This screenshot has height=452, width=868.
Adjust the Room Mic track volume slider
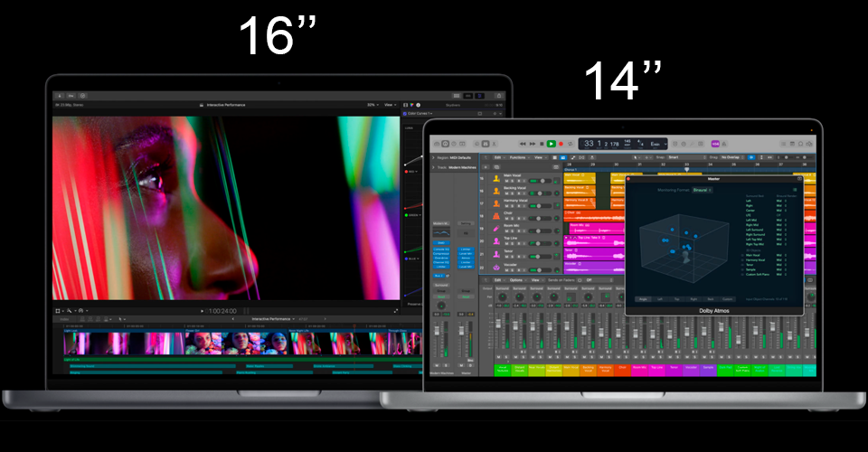pyautogui.click(x=542, y=231)
